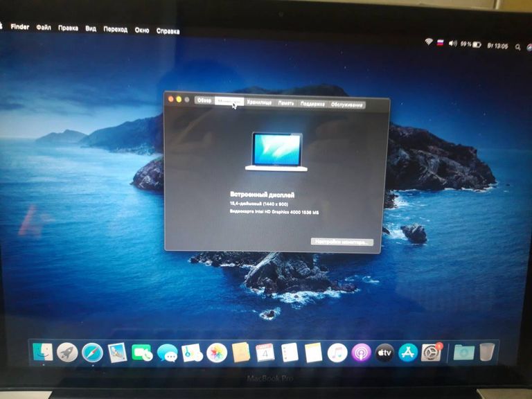Open Reminders list icon in Dock

290,353
